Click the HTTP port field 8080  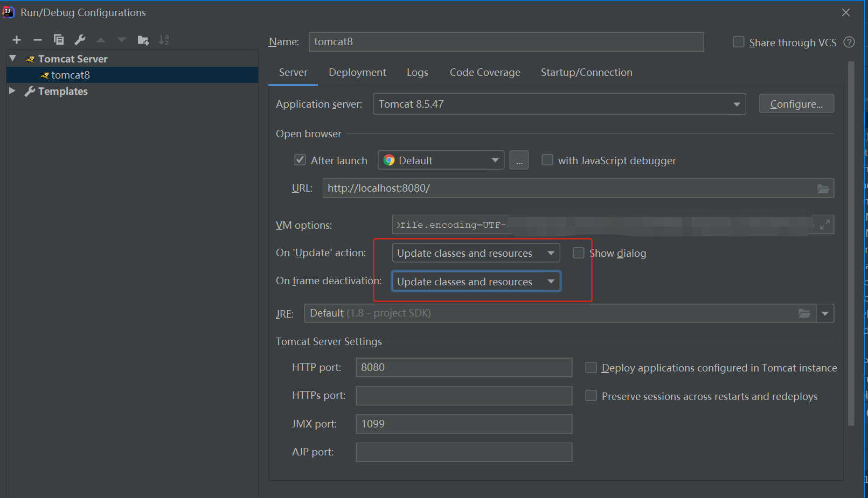click(464, 368)
